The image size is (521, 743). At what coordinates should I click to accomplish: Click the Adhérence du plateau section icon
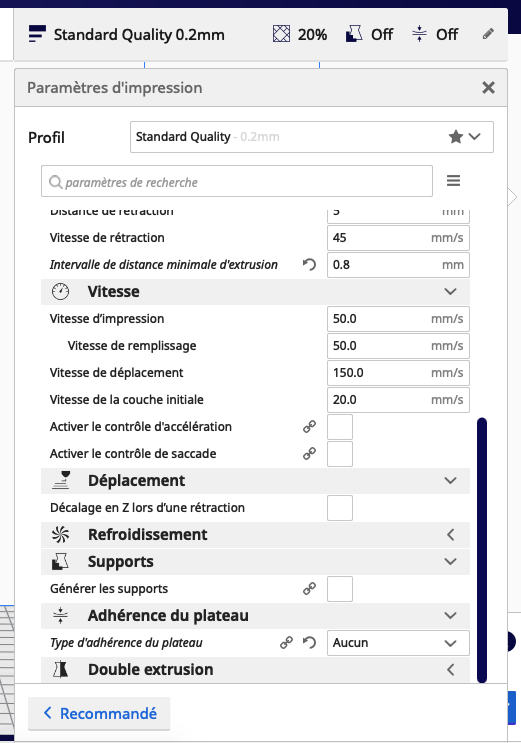(60, 616)
